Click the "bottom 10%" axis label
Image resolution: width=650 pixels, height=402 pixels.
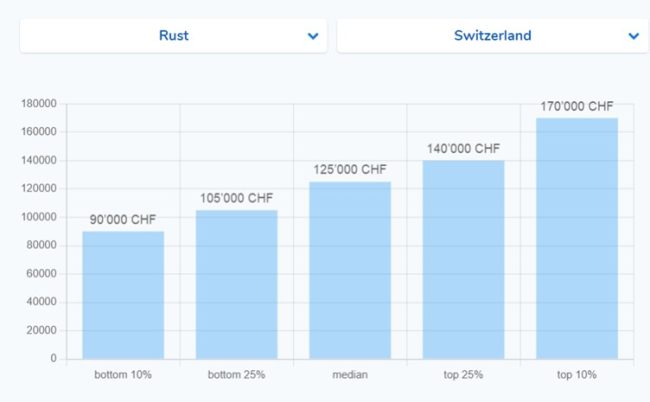tap(123, 374)
